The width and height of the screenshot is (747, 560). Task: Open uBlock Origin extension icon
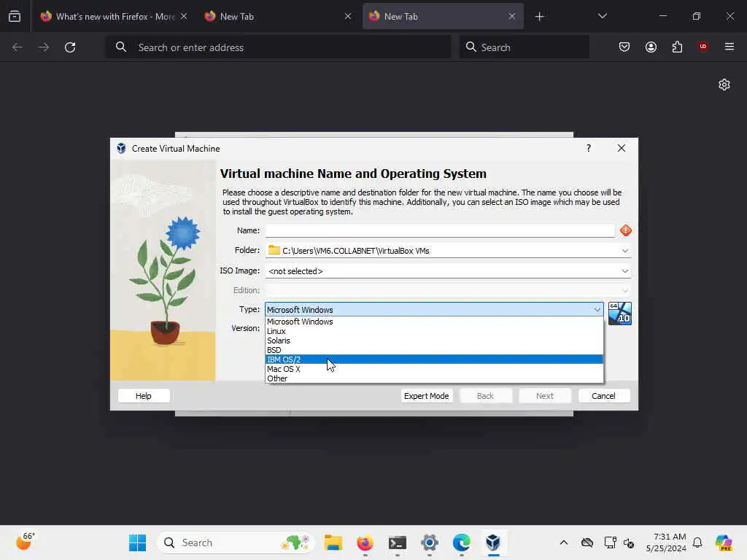703,46
